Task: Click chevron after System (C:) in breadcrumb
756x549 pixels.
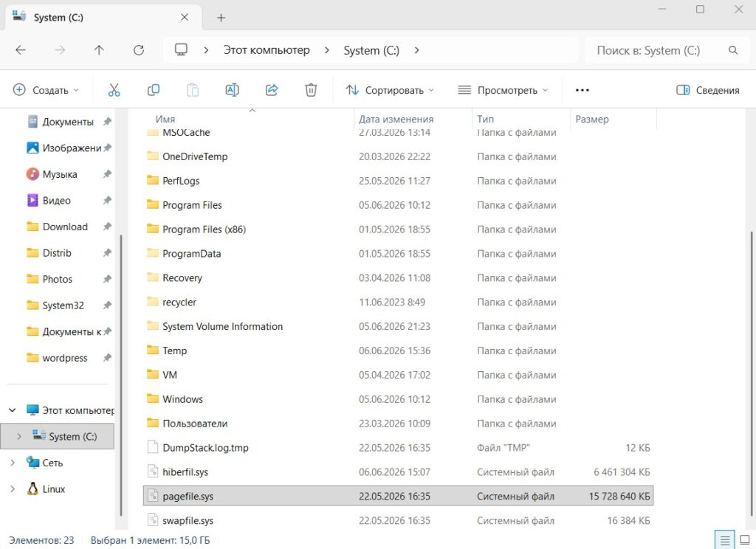Action: pyautogui.click(x=416, y=50)
